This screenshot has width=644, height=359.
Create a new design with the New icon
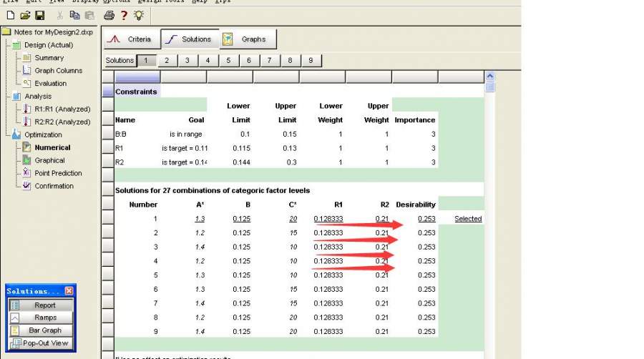pos(11,15)
